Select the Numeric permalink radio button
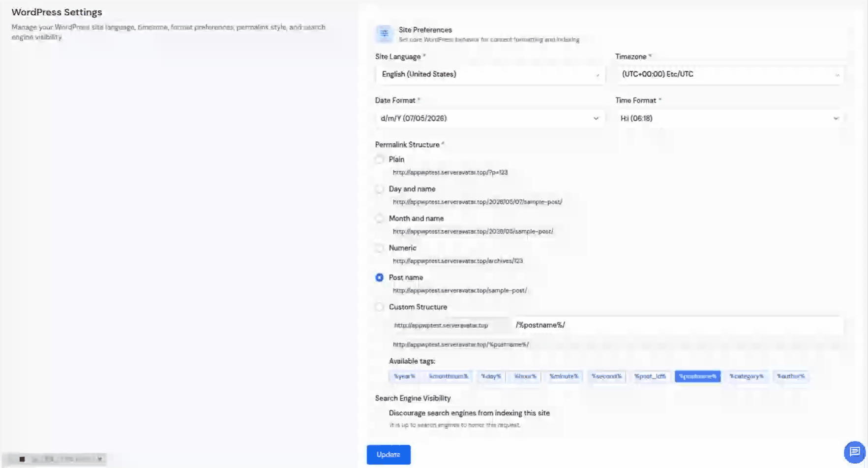Viewport: 868px width, 468px height. [379, 248]
